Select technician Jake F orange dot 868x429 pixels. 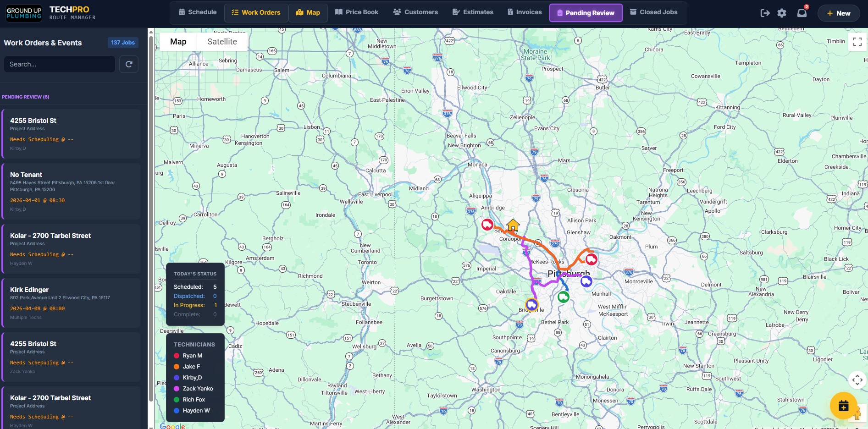[176, 367]
